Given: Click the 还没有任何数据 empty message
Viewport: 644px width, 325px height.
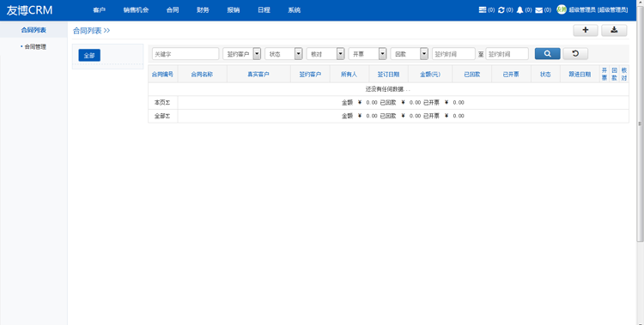Looking at the screenshot, I should 388,89.
